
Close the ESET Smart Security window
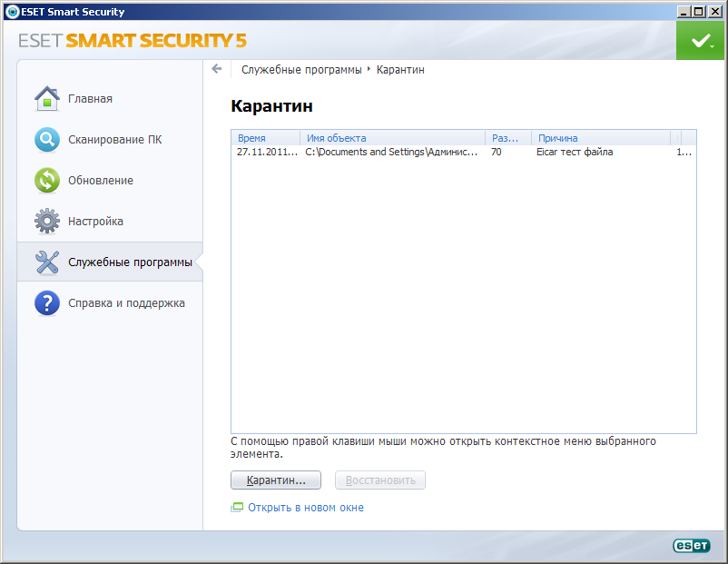click(715, 12)
